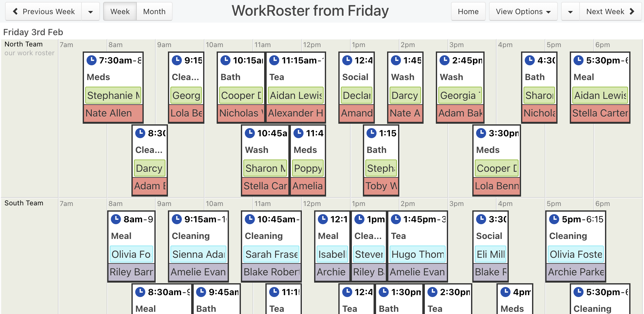The width and height of the screenshot is (644, 314).
Task: Select cyan Hugo Thom staff tag
Action: pyautogui.click(x=418, y=254)
